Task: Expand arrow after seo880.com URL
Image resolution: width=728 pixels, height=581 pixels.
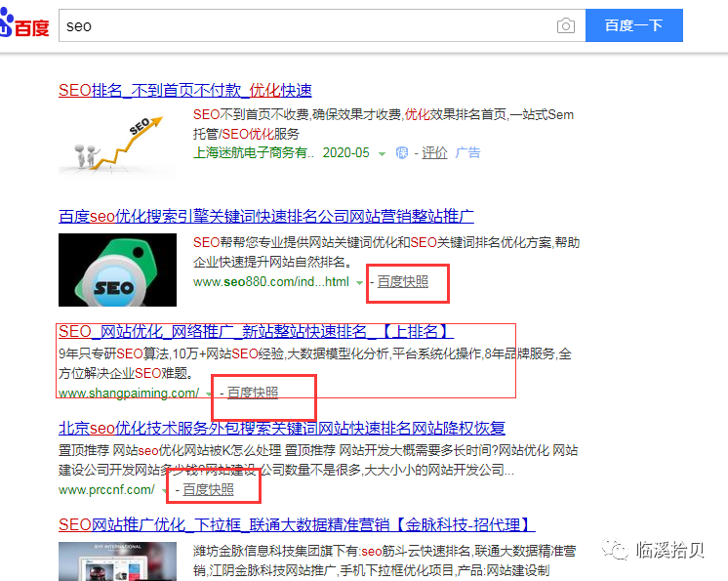Action: [x=359, y=283]
